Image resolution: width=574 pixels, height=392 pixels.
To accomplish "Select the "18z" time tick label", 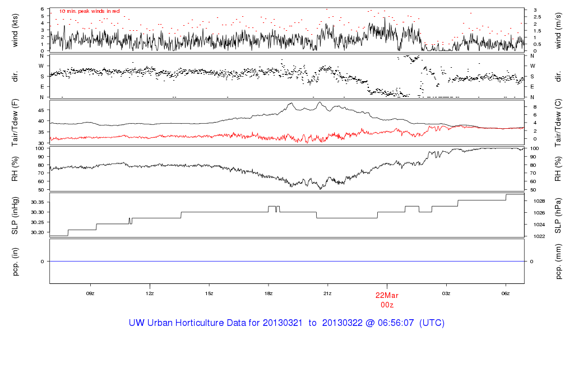I will click(269, 293).
